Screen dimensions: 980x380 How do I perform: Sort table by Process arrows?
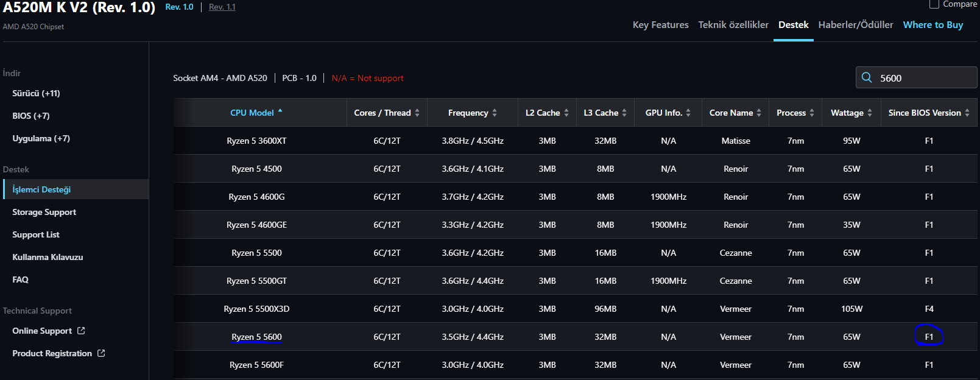(x=812, y=113)
